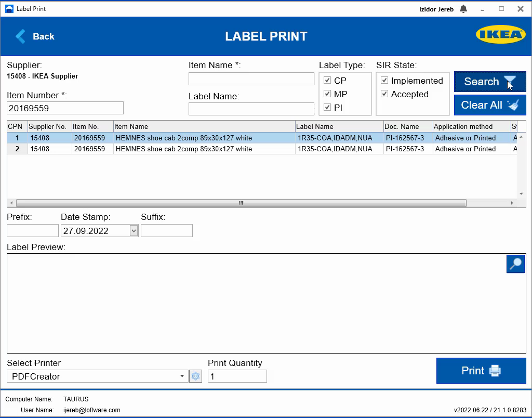This screenshot has height=418, width=532.
Task: Click the results vertical scrollbar down arrow
Action: coord(521,194)
